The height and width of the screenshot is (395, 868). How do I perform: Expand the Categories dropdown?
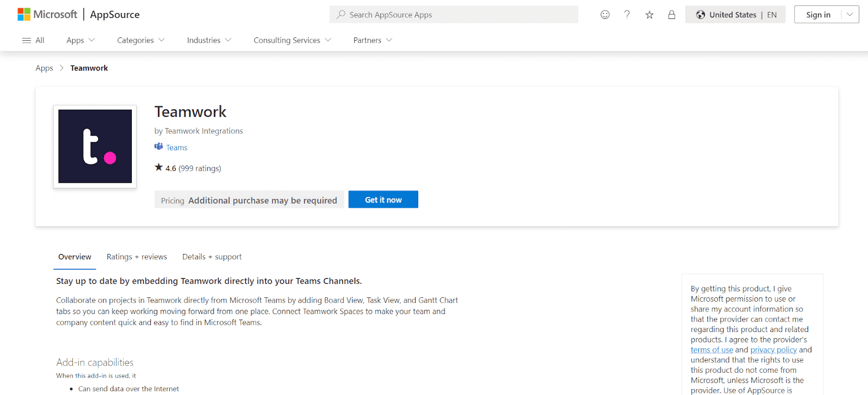pos(141,40)
